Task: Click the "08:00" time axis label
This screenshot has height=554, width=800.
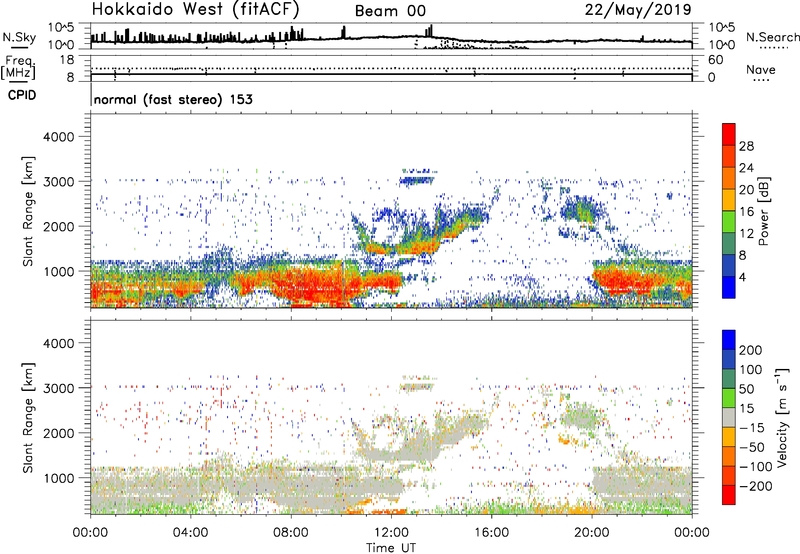Action: (290, 533)
